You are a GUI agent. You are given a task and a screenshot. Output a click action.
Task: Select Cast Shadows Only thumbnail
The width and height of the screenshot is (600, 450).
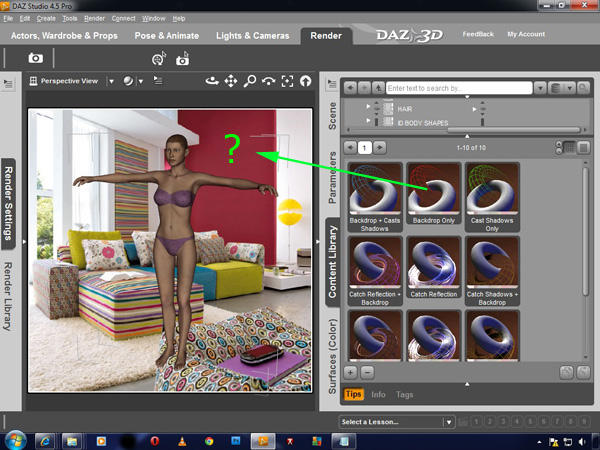(492, 197)
